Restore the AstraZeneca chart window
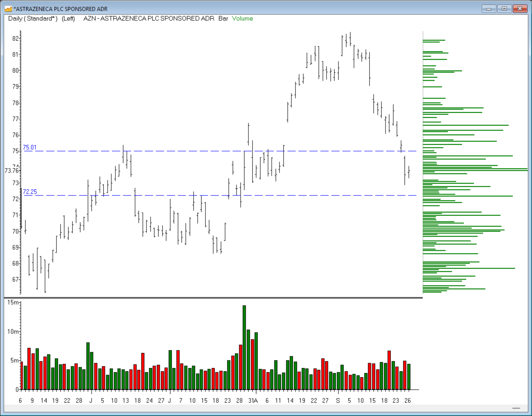 (504, 9)
